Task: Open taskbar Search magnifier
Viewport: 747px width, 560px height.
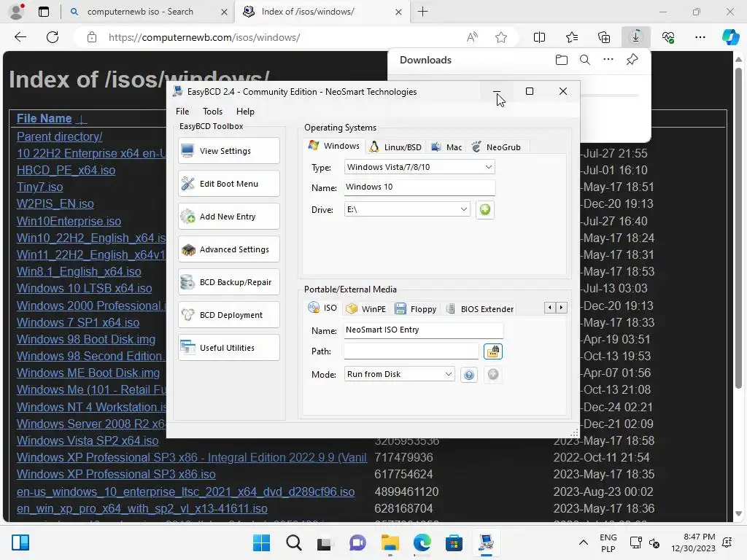Action: pos(293,542)
